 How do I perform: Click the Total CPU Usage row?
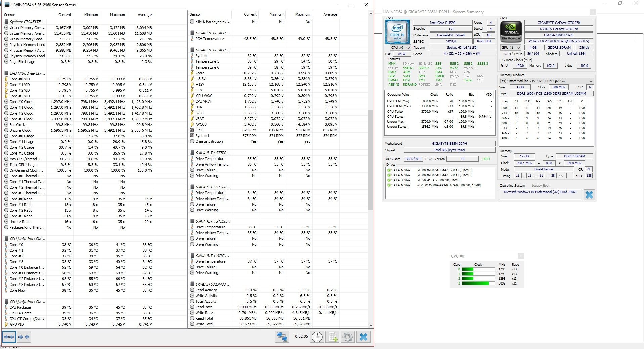79,165
